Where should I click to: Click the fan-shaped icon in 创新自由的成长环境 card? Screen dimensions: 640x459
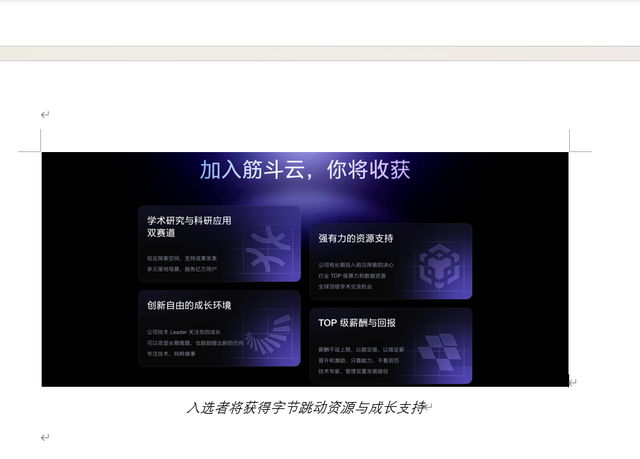coord(268,333)
